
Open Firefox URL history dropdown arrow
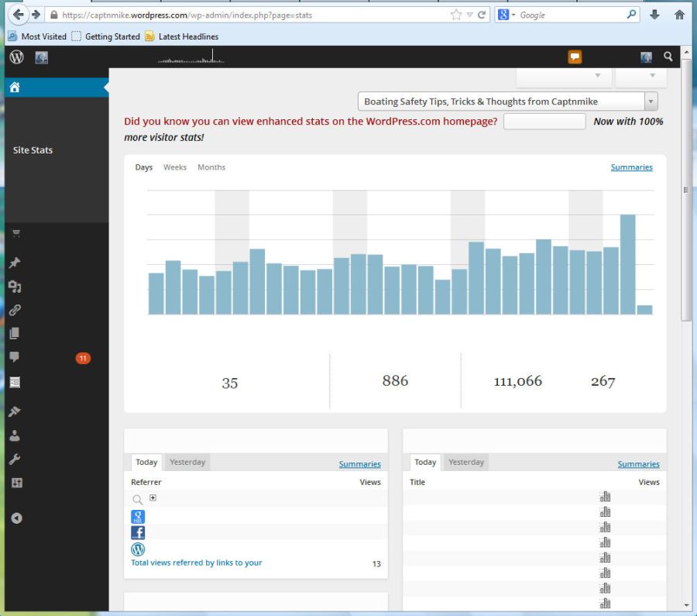point(470,15)
